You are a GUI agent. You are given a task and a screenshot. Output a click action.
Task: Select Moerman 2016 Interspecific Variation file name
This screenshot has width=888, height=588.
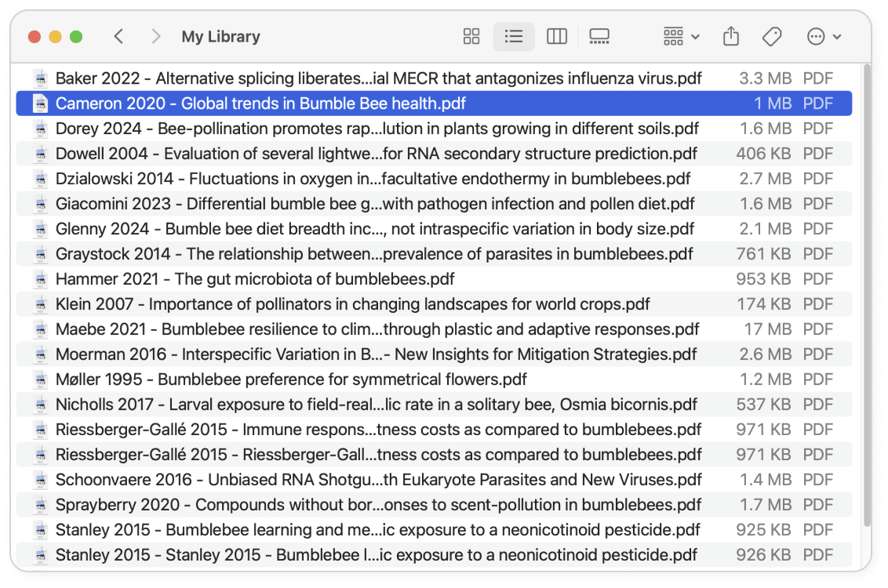click(x=376, y=354)
